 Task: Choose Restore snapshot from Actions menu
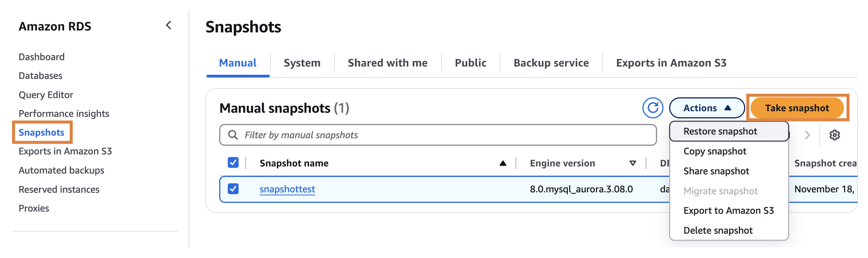click(x=720, y=131)
